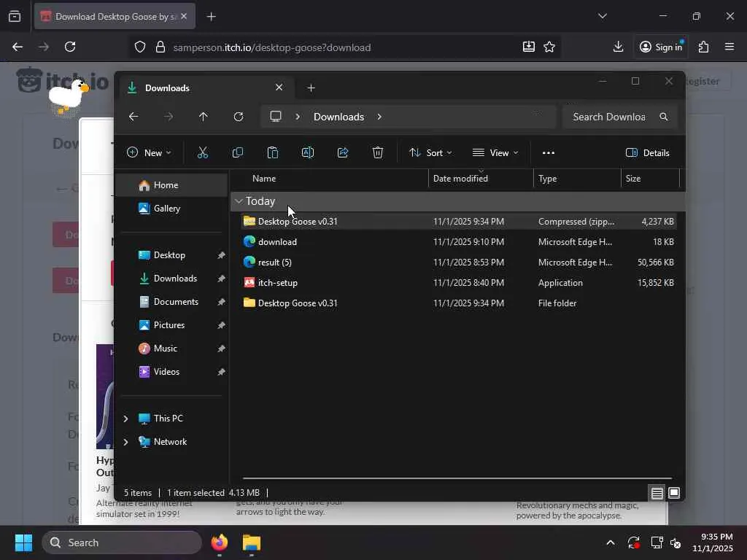The width and height of the screenshot is (747, 560).
Task: Open Music in navigation pane
Action: [171, 349]
